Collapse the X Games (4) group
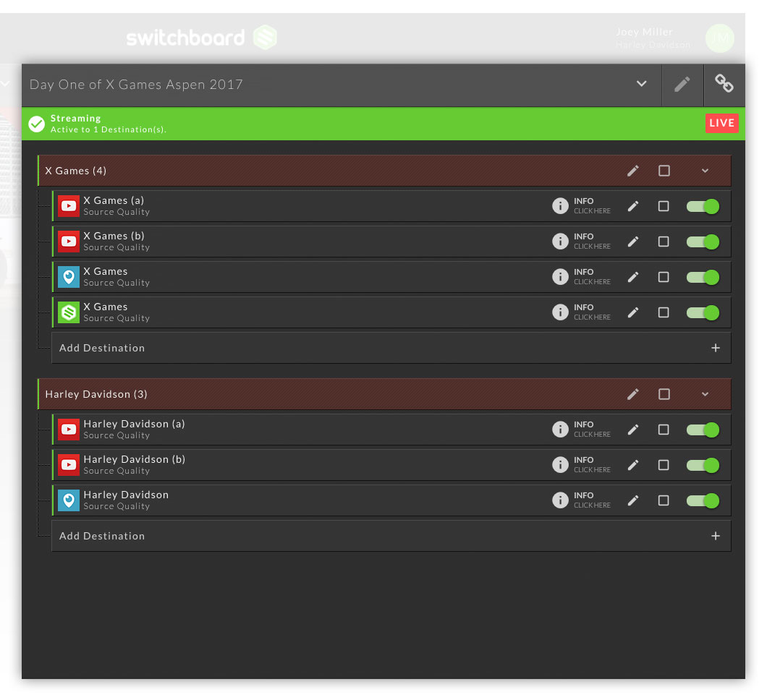The width and height of the screenshot is (767, 700). [705, 171]
